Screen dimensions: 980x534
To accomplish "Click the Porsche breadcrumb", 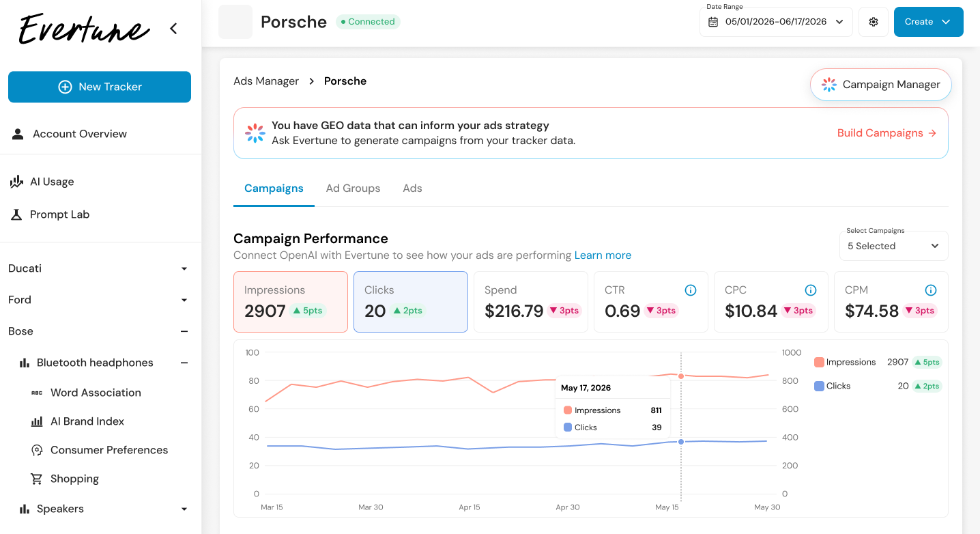I will point(345,81).
